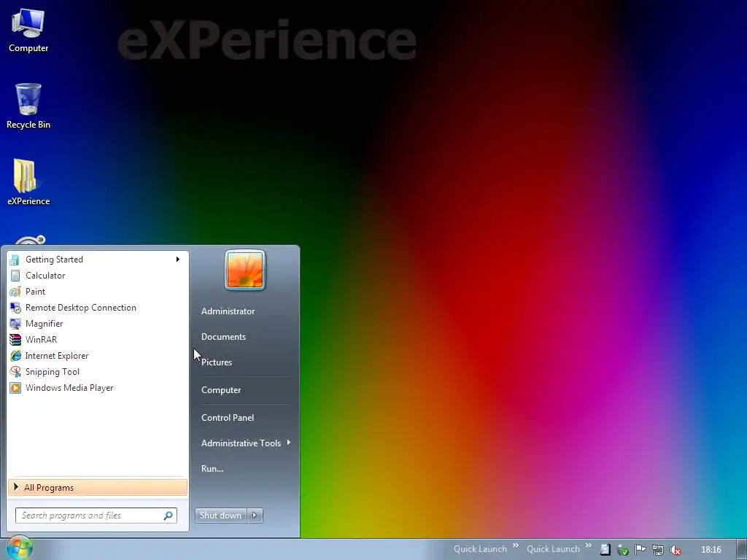Click the Start orb button
This screenshot has height=560, width=747.
point(19,548)
